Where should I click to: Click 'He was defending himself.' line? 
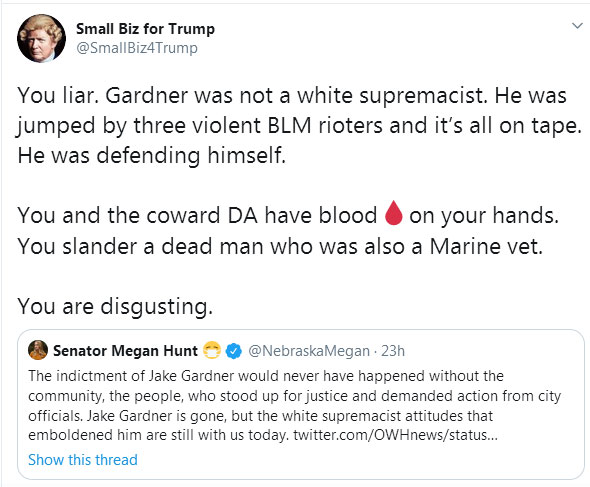(x=152, y=155)
